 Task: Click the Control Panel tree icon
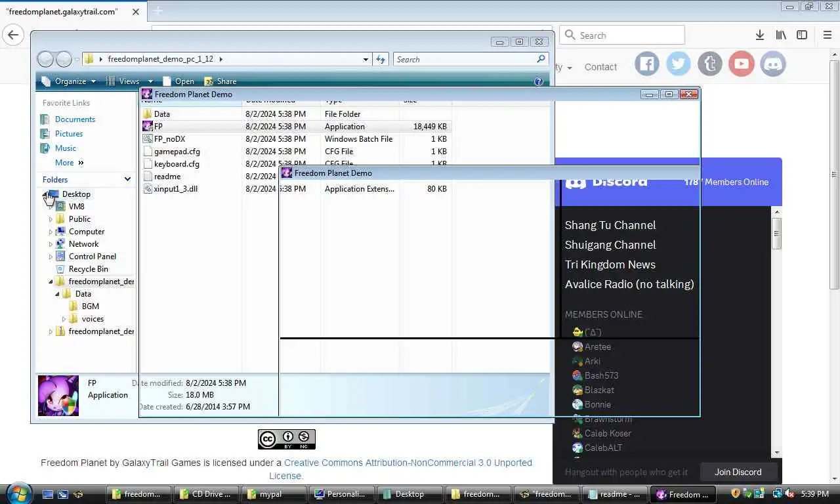(x=61, y=257)
